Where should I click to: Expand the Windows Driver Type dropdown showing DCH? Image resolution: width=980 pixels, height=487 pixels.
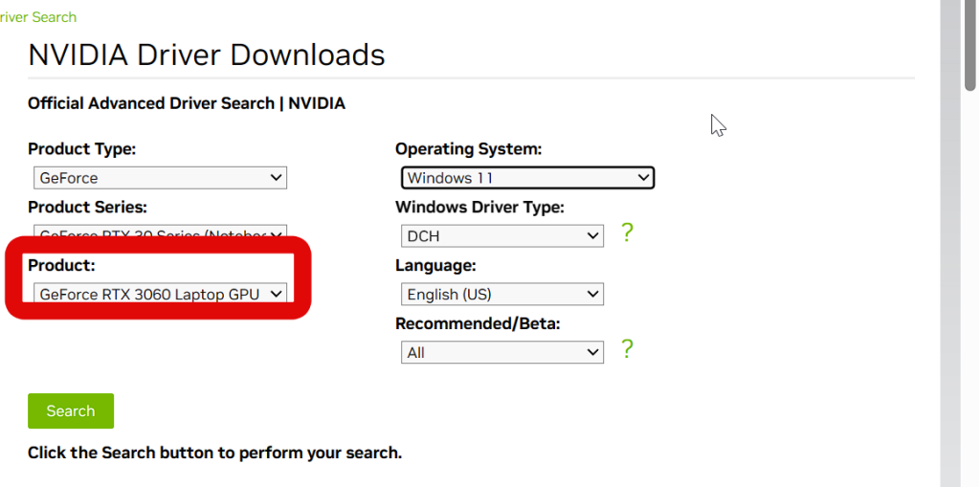point(502,236)
